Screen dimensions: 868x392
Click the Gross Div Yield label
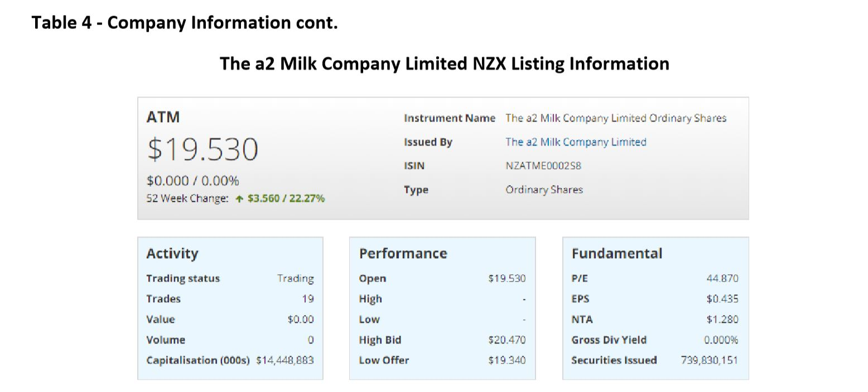pyautogui.click(x=609, y=340)
